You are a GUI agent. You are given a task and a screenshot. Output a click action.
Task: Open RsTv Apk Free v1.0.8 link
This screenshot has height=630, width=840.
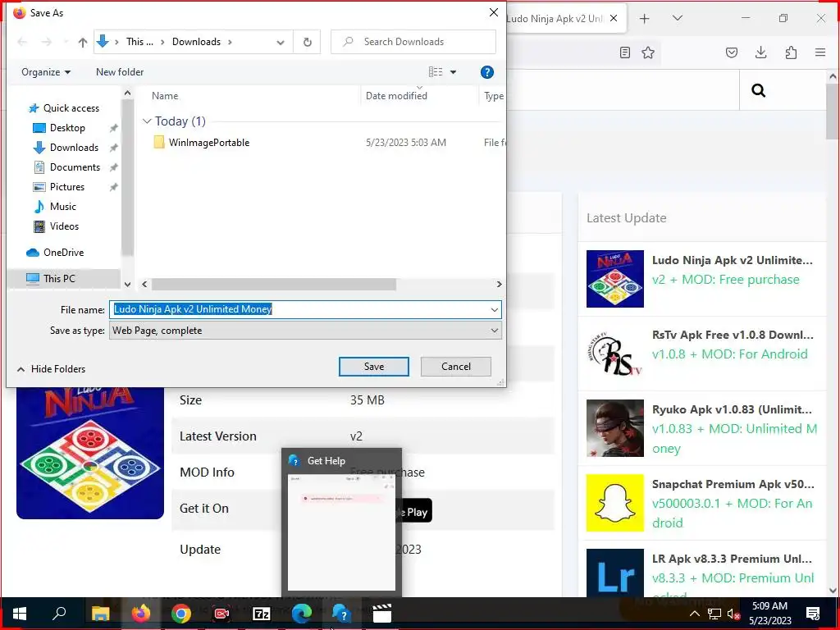(733, 335)
